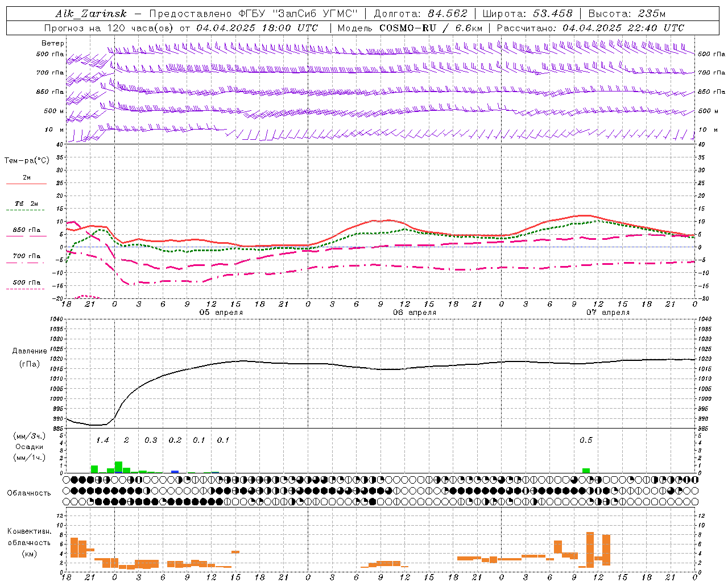The height and width of the screenshot is (582, 728).
Task: Click the 700 гПа temperature legend entry
Action: pos(27,256)
